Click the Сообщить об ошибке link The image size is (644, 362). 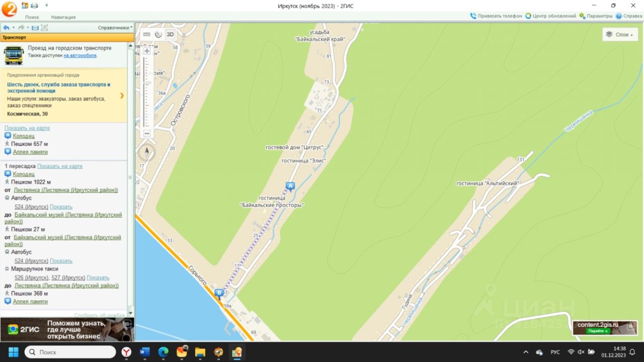[x=100, y=315]
